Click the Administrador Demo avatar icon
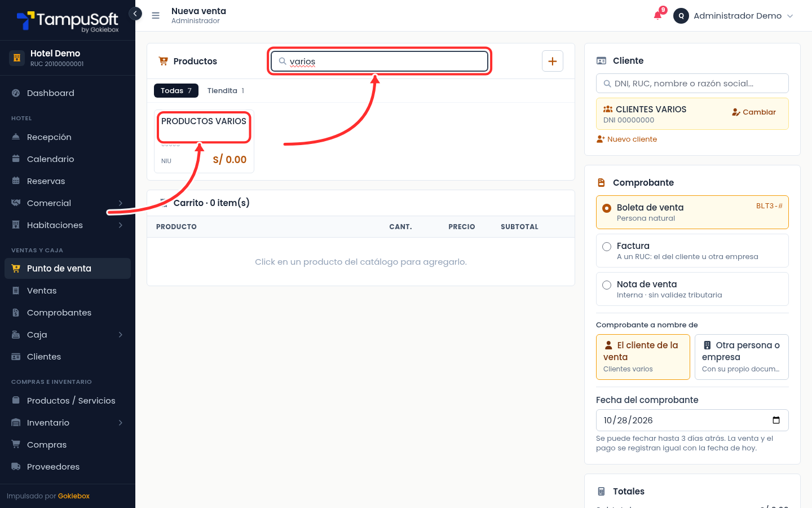The image size is (812, 508). pos(681,16)
